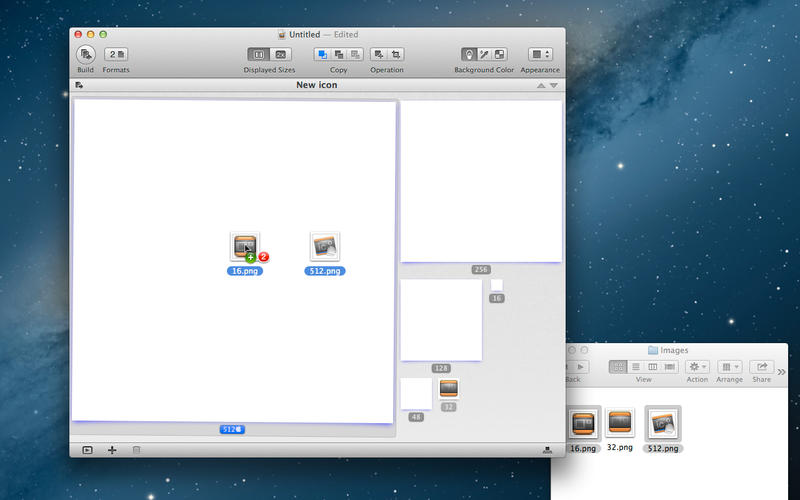This screenshot has width=800, height=500.
Task: Select the middle Copy mode icon
Action: click(x=339, y=54)
